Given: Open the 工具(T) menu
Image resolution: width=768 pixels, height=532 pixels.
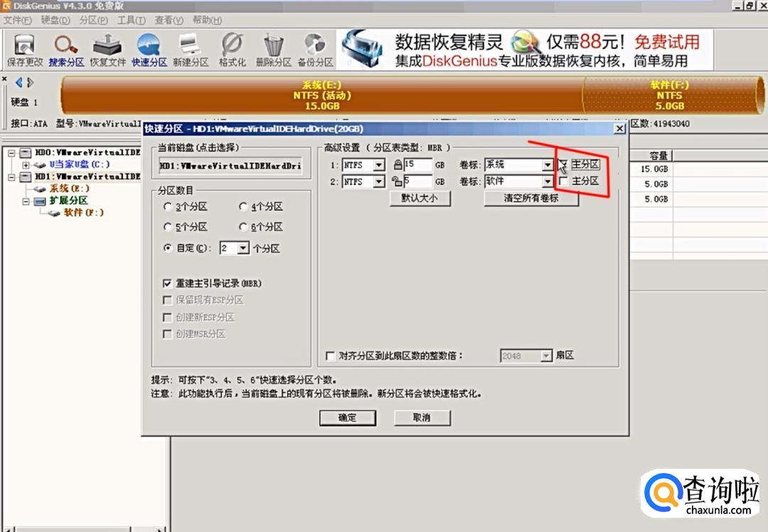Looking at the screenshot, I should 132,20.
